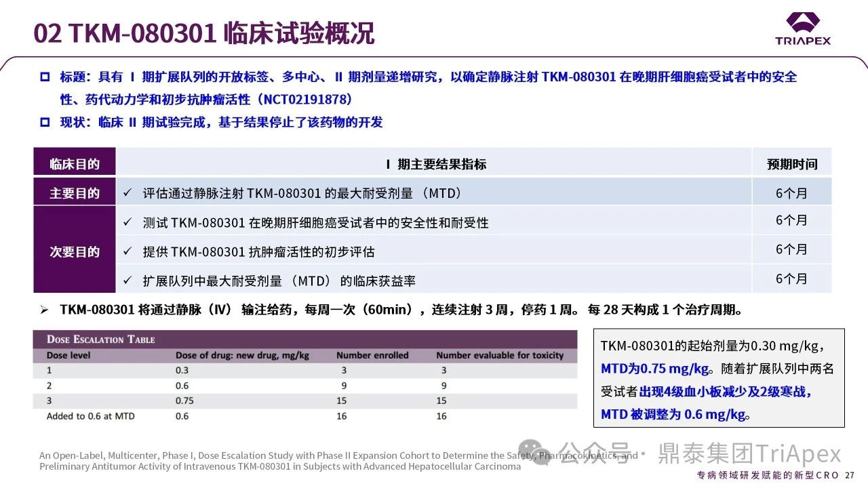Click the 次要目的 row label cell
Screen dimensions: 868x488
point(75,251)
